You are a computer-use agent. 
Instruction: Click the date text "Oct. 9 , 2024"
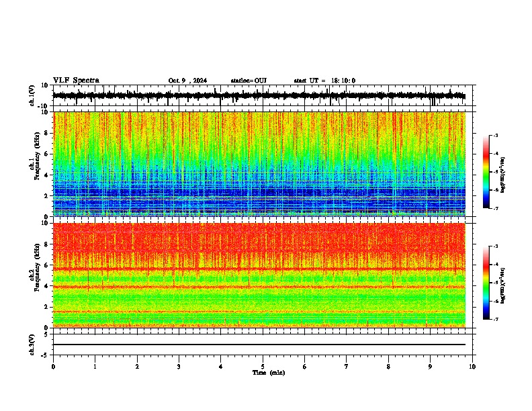coord(187,81)
